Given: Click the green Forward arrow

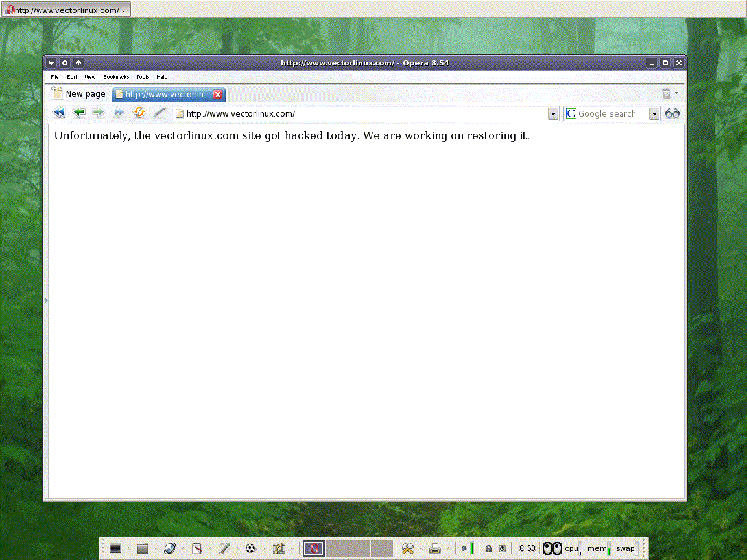Looking at the screenshot, I should pos(99,113).
